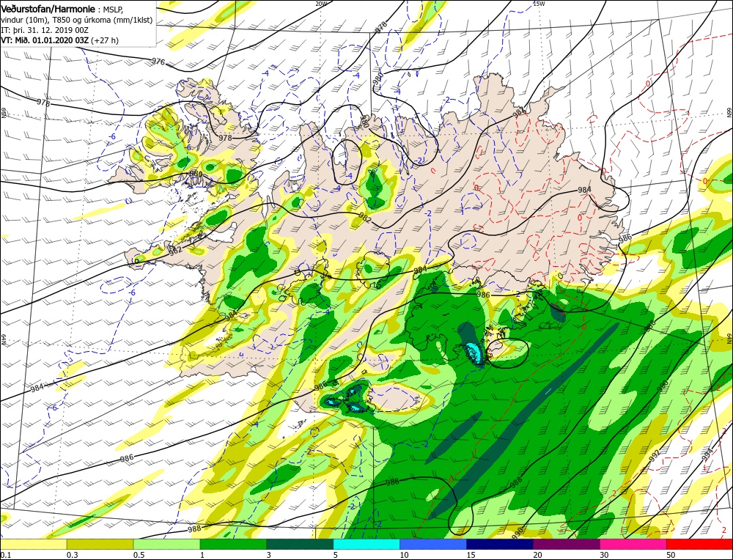Pick the dark teal-green 3–5 legend swatch
The height and width of the screenshot is (560, 733).
[300, 544]
